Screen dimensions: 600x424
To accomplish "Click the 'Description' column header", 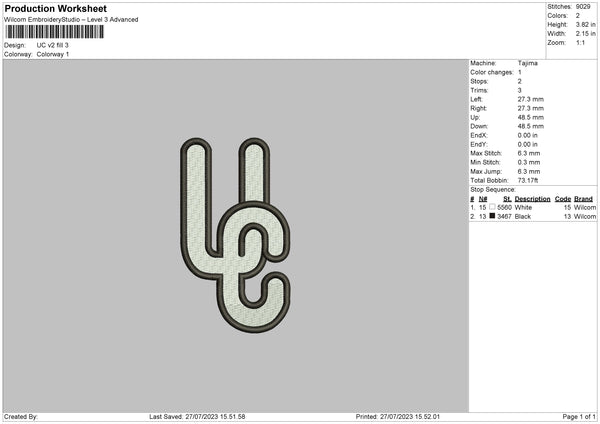I will [532, 199].
